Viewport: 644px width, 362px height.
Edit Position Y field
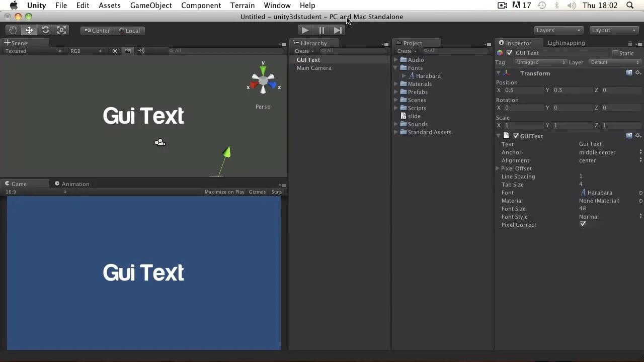pyautogui.click(x=572, y=90)
